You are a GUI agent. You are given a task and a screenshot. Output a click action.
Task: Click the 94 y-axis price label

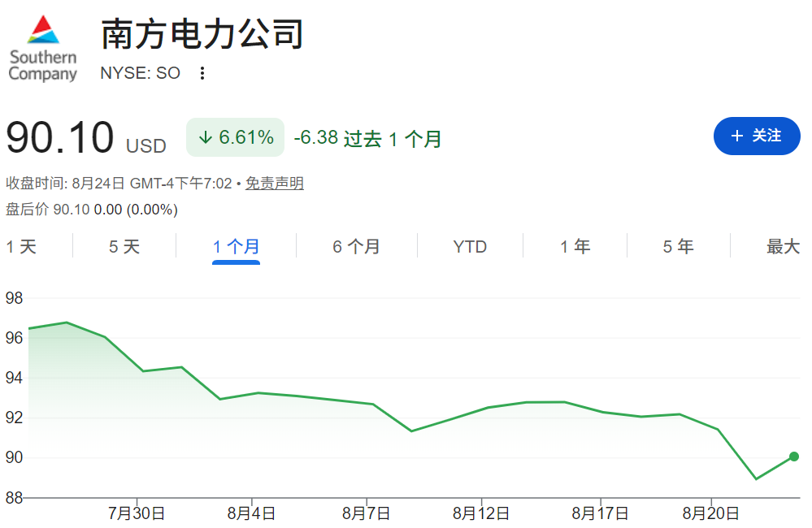tap(14, 378)
